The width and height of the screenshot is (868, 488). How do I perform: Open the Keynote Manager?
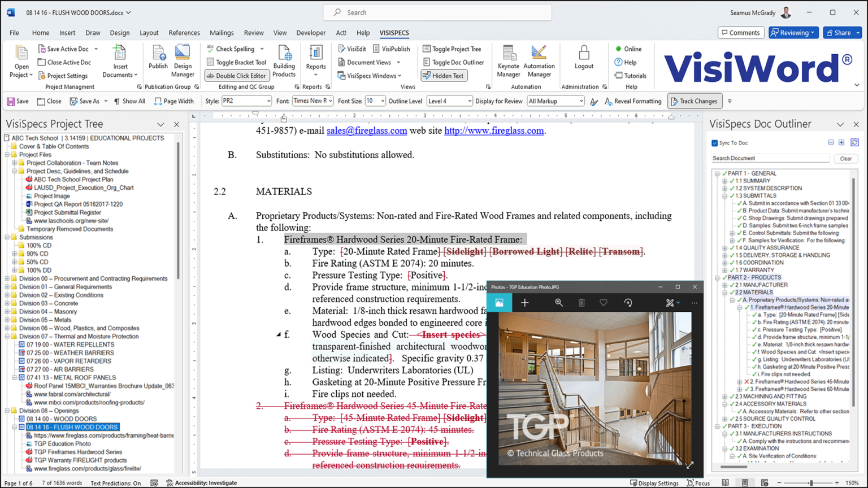tap(508, 62)
